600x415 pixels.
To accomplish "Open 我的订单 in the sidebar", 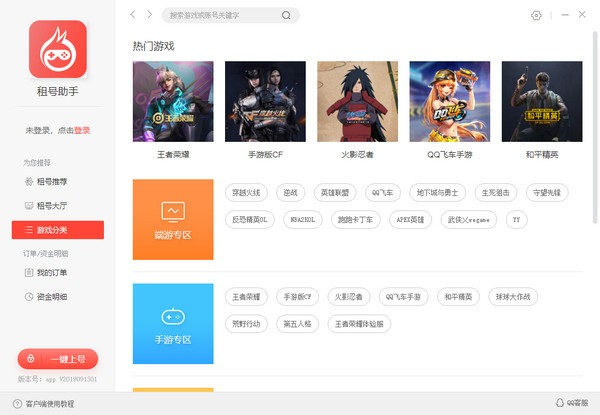I will coord(58,273).
